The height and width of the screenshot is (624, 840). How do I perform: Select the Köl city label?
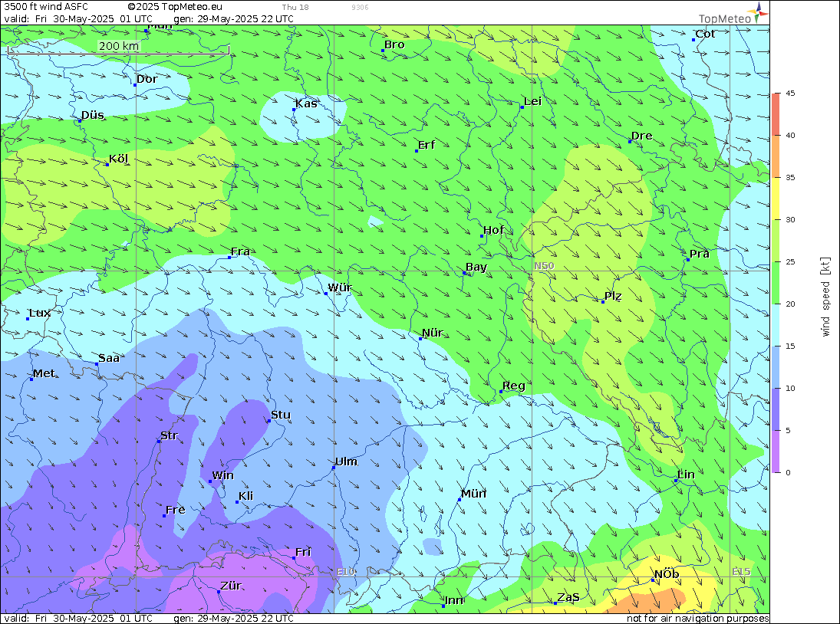tap(118, 159)
